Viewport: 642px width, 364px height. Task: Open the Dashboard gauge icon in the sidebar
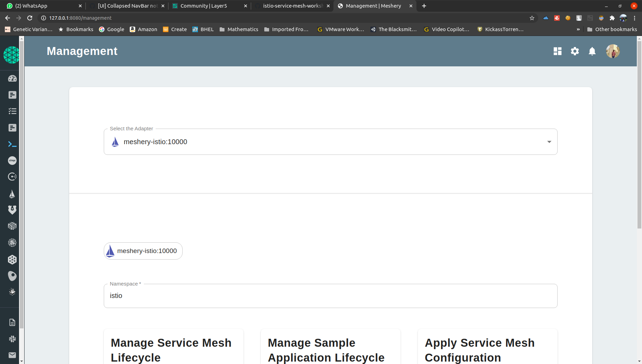pos(12,78)
